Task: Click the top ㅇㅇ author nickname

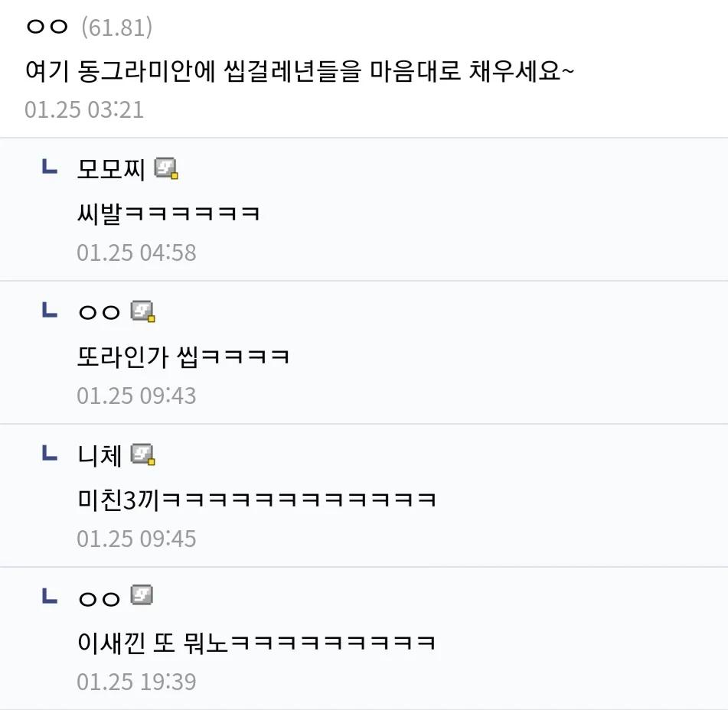Action: [x=47, y=28]
